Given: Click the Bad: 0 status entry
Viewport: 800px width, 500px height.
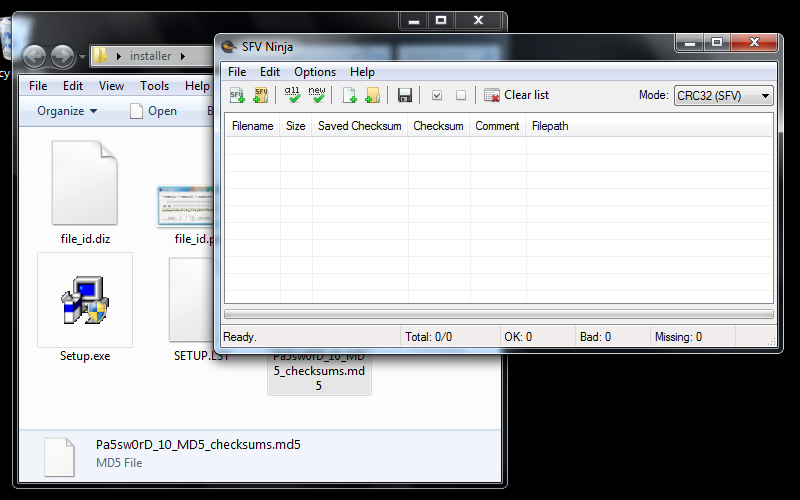Looking at the screenshot, I should [595, 337].
